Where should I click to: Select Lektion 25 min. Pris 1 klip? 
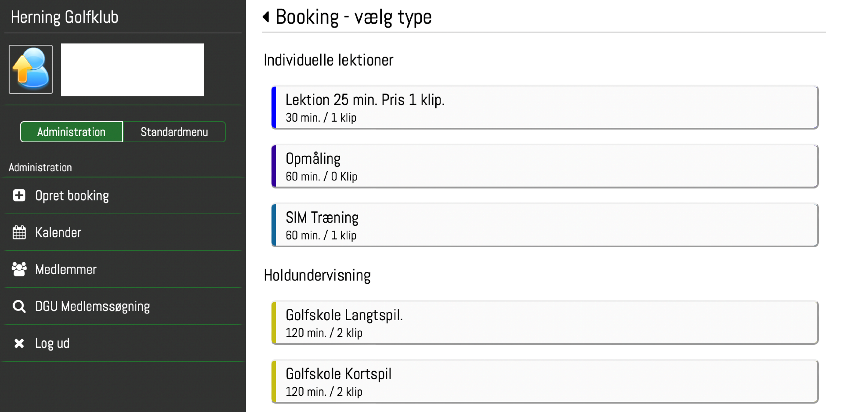(x=545, y=107)
